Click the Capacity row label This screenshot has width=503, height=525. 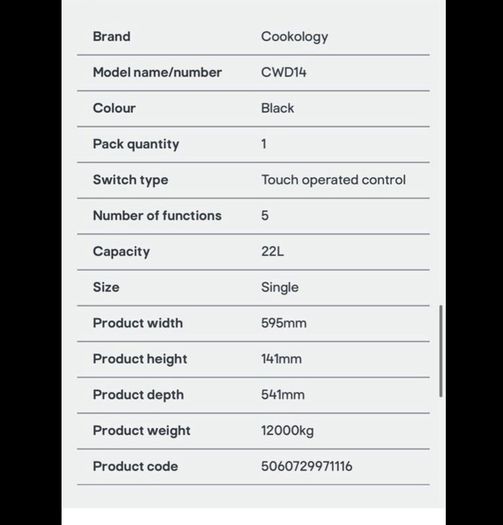click(x=121, y=252)
